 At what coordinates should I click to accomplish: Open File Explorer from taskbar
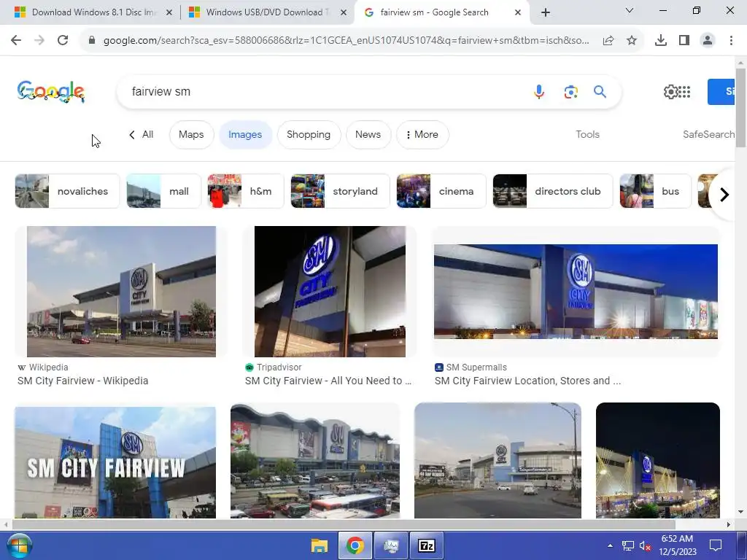pyautogui.click(x=320, y=545)
